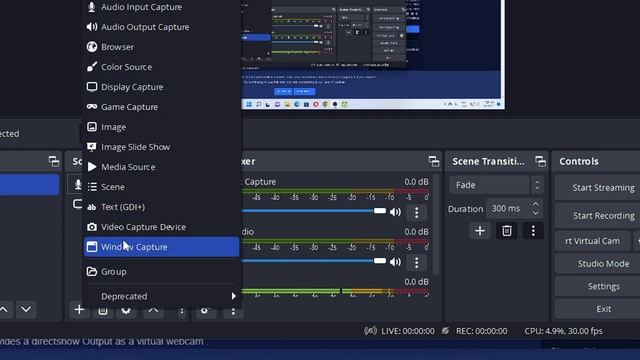Mute the first Capture audio channel
This screenshot has height=360, width=640.
point(395,212)
